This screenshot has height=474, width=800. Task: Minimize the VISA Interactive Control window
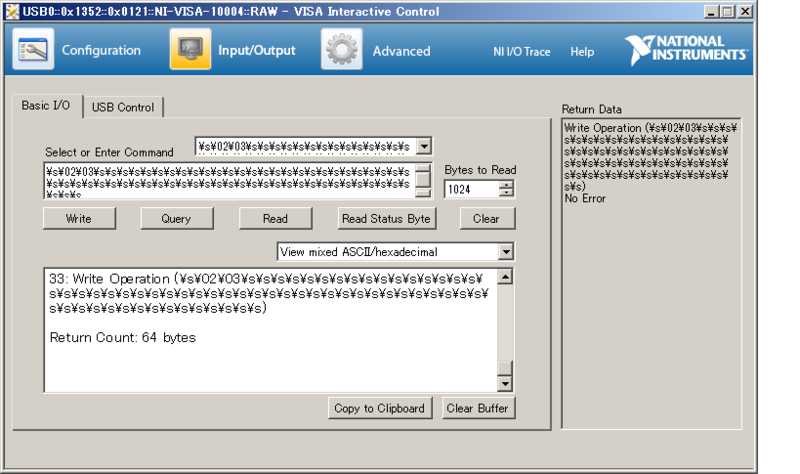[711, 11]
